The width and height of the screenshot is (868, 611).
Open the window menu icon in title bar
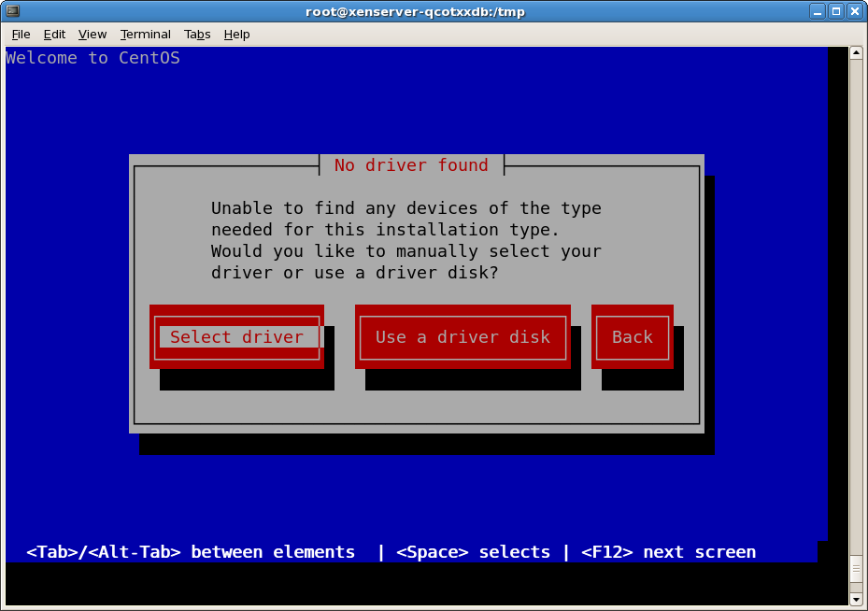coord(13,11)
